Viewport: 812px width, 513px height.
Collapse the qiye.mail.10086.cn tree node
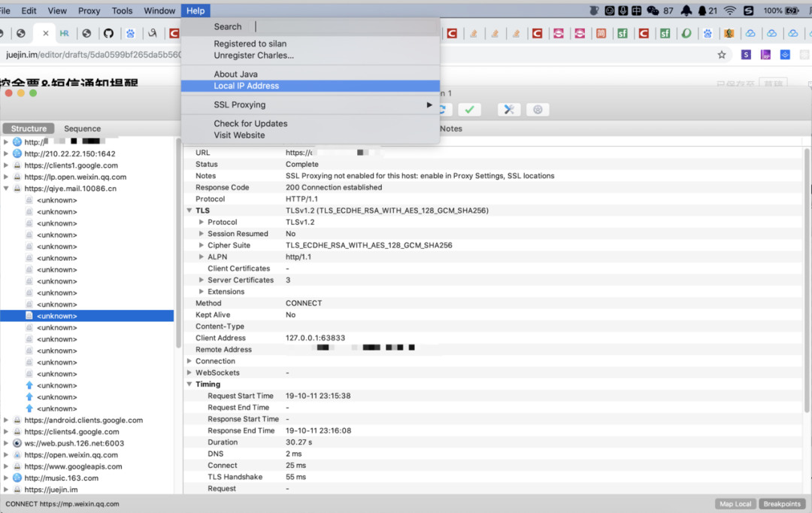pos(6,189)
